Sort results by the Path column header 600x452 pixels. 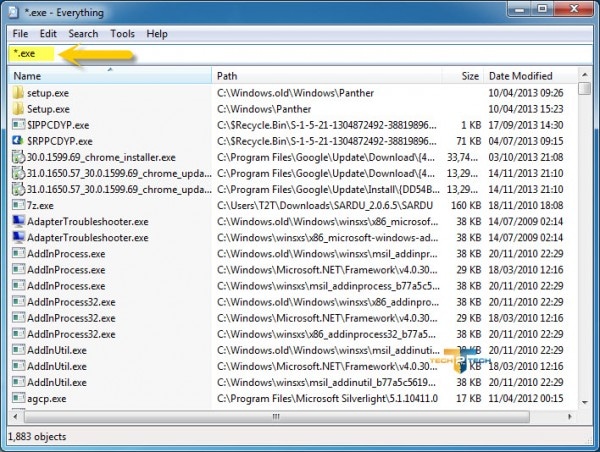[327, 76]
